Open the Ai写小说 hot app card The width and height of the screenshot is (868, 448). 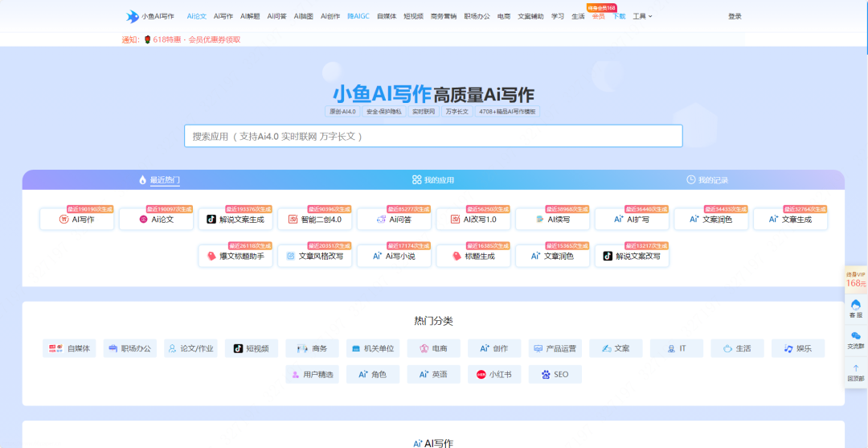(394, 256)
